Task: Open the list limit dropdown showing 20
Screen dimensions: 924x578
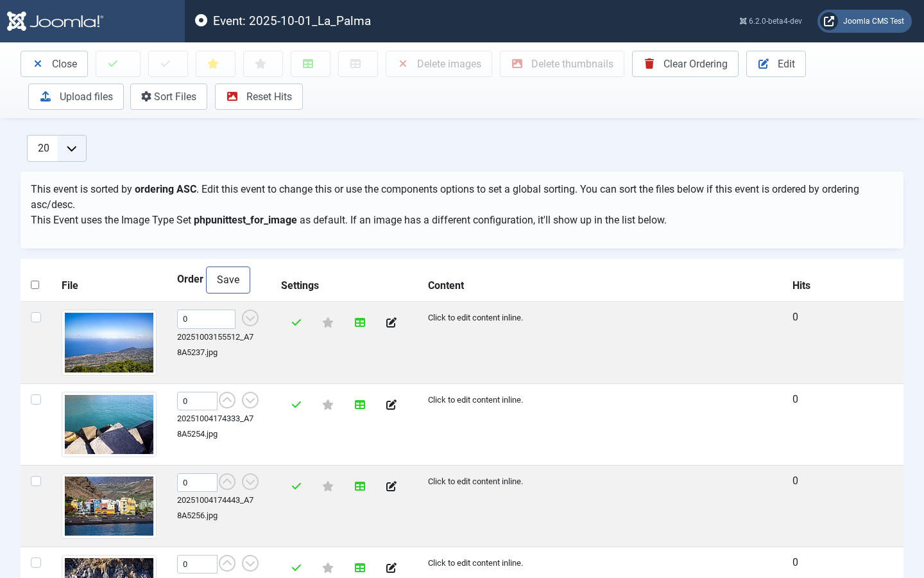Action: tap(56, 148)
